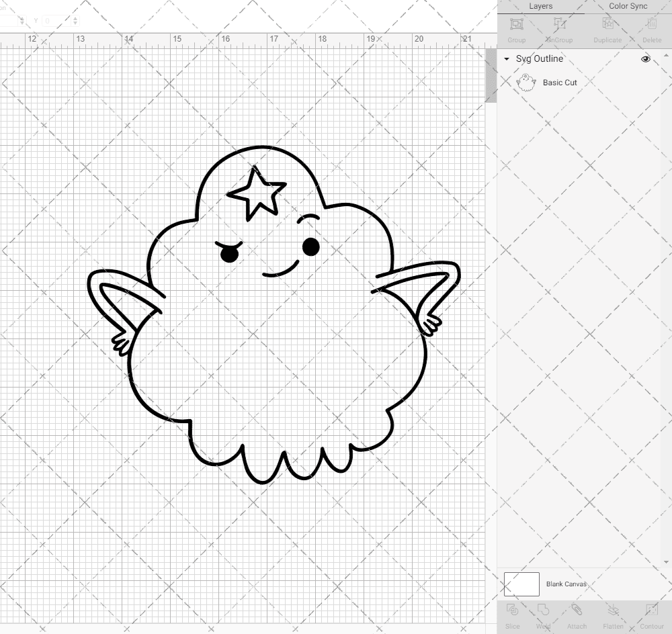Click the Delete icon
Screen dimensions: 672x634
pyautogui.click(x=650, y=30)
